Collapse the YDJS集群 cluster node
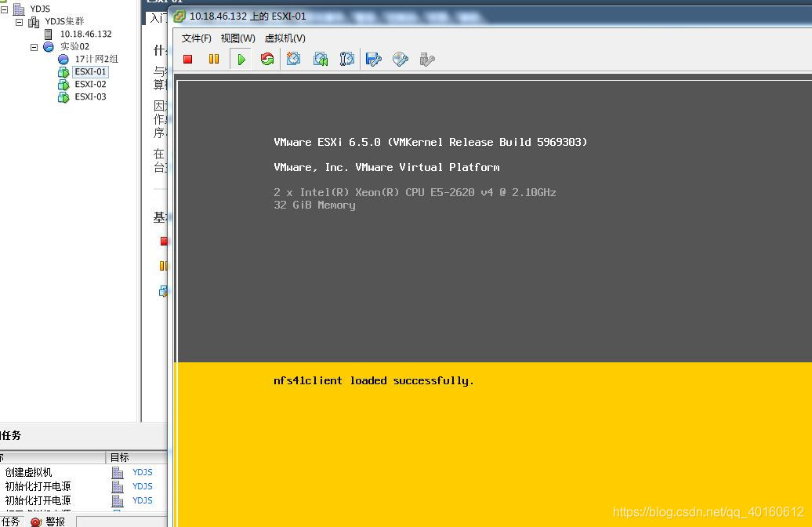Viewport: 812px width, 527px height. click(x=19, y=22)
